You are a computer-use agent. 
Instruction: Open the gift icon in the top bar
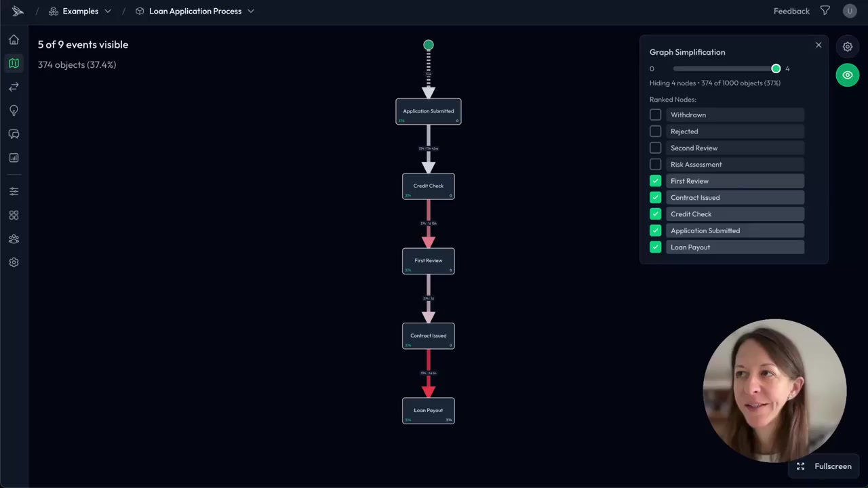tap(825, 11)
